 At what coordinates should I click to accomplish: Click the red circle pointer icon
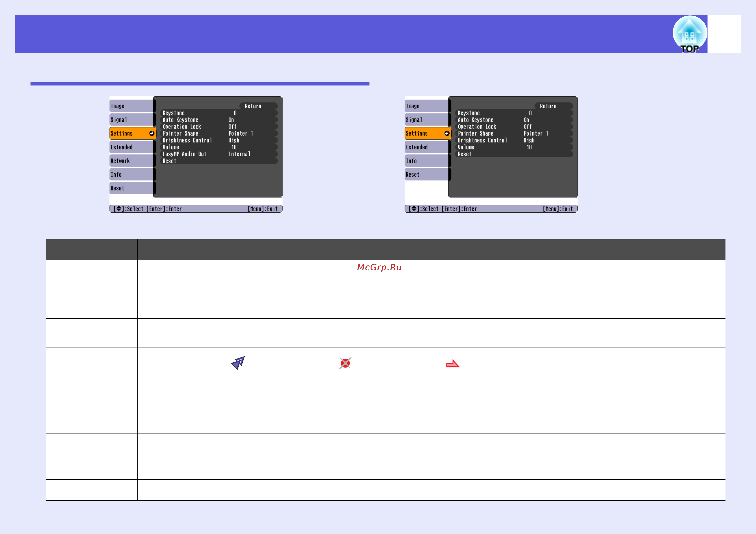(345, 363)
